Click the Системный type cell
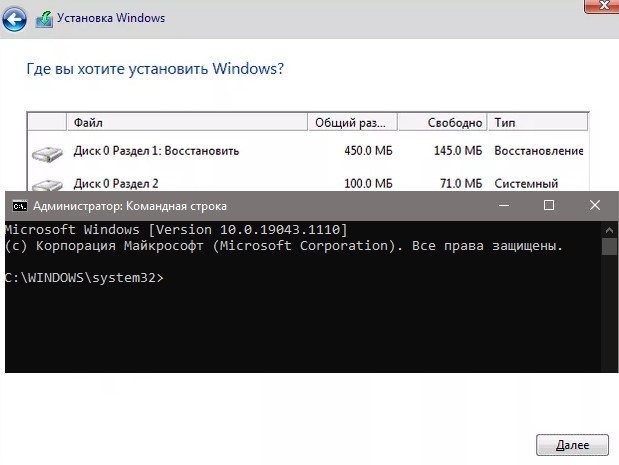 526,184
